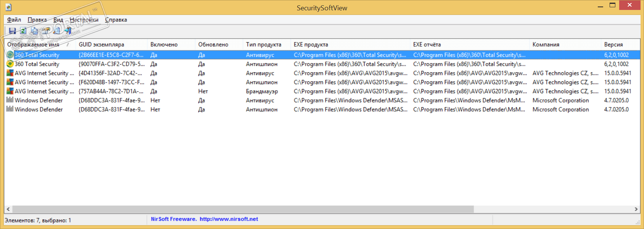Screen dimensions: 644x229
Task: Open the Настройки menu
Action: pyautogui.click(x=84, y=20)
